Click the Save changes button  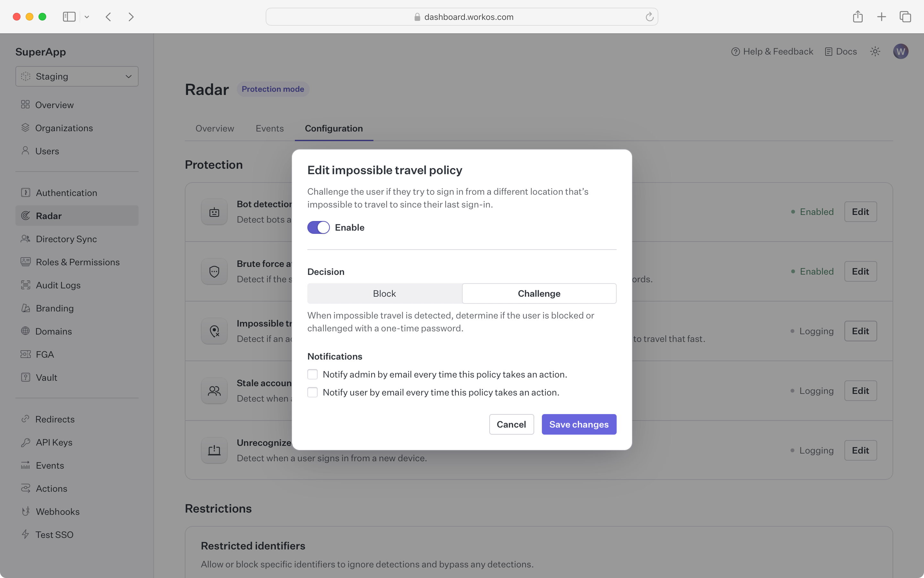578,424
